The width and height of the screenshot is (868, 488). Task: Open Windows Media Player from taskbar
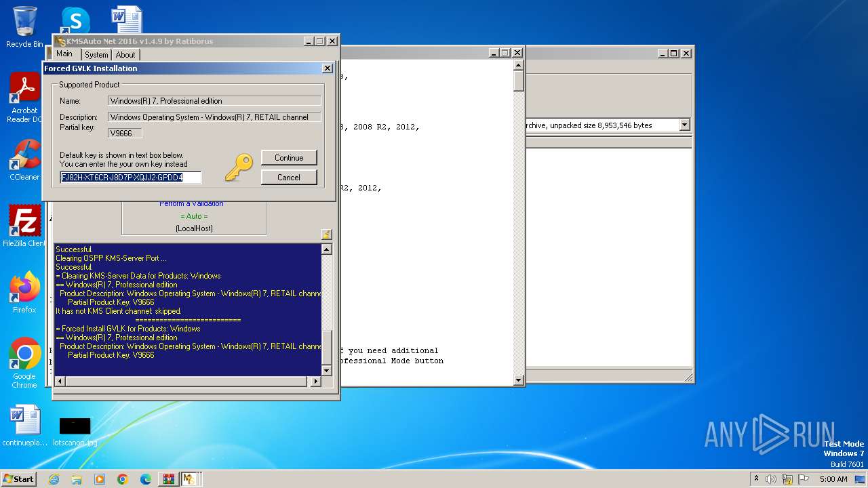point(100,479)
